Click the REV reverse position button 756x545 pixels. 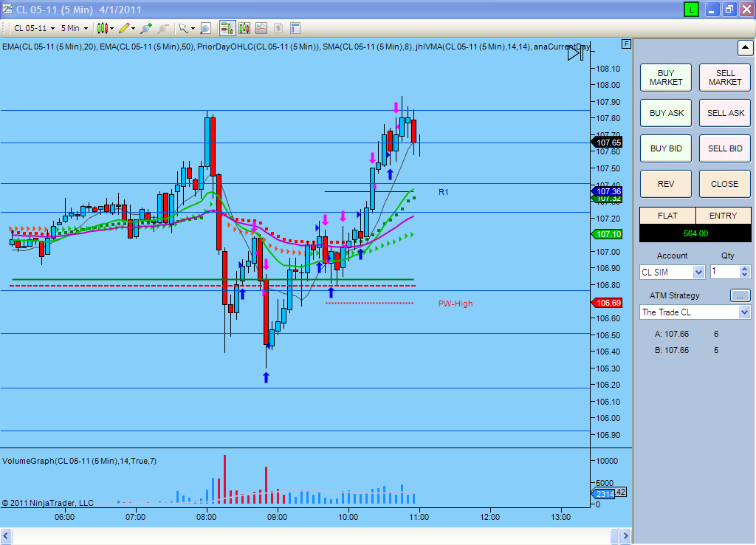[x=666, y=184]
